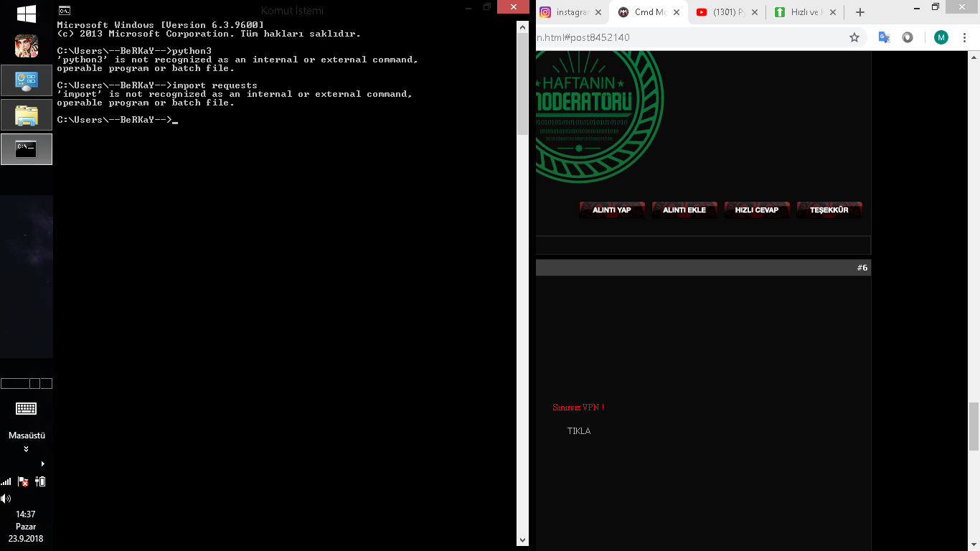Open the volume speaker tray icon

(x=6, y=498)
